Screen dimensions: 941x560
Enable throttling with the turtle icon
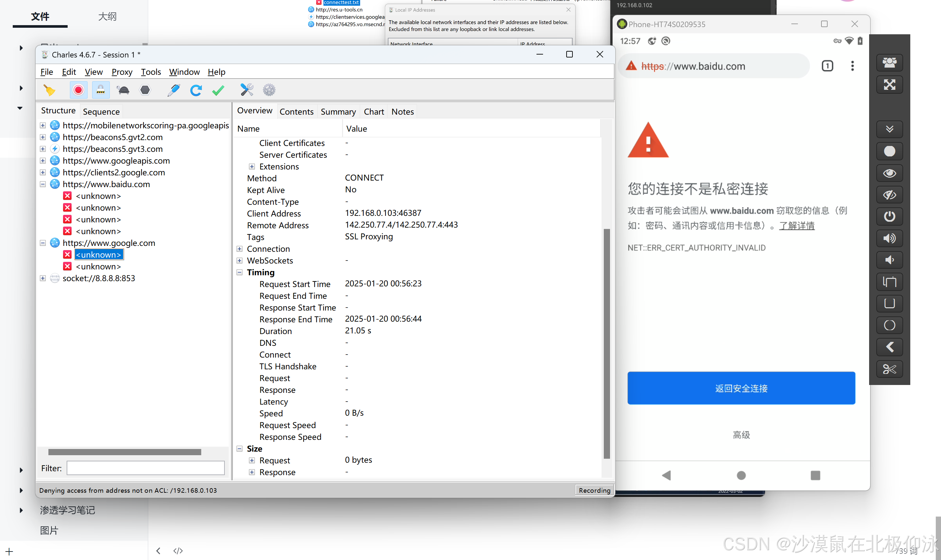pyautogui.click(x=123, y=90)
